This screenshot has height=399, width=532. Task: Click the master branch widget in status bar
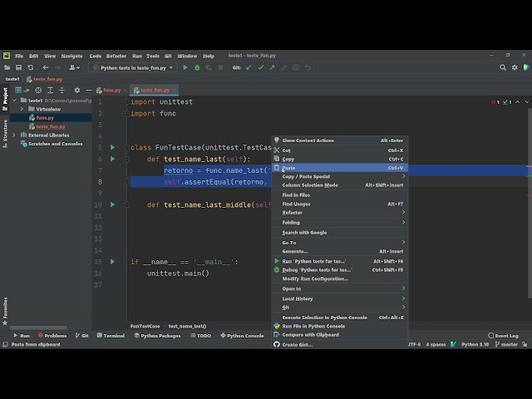(x=506, y=344)
